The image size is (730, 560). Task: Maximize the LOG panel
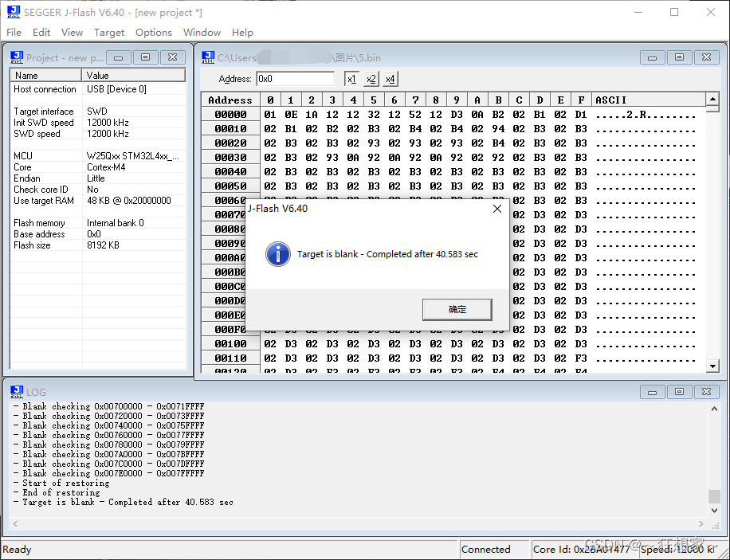coord(679,392)
